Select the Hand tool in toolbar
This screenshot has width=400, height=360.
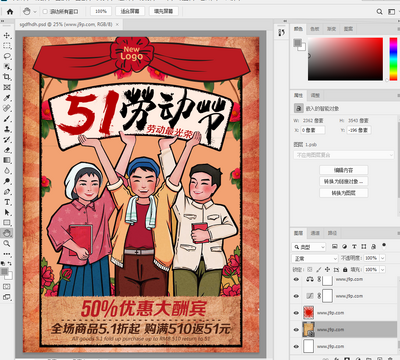click(x=7, y=233)
